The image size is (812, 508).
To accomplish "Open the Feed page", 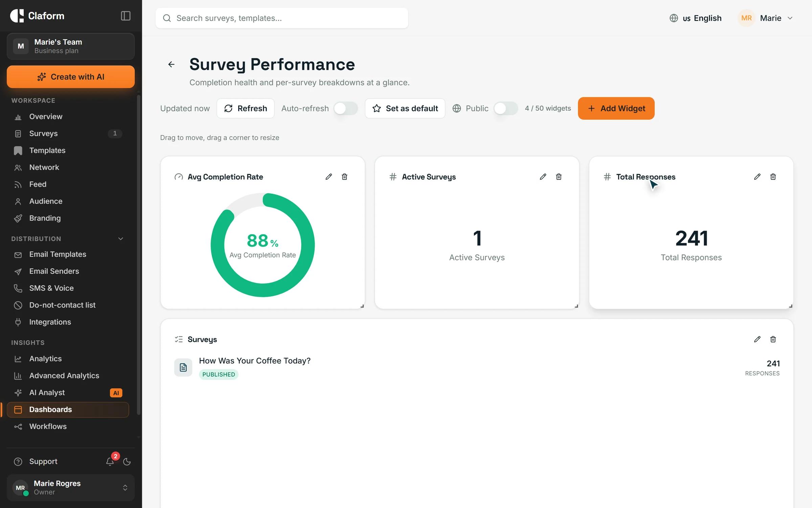I will (68, 184).
